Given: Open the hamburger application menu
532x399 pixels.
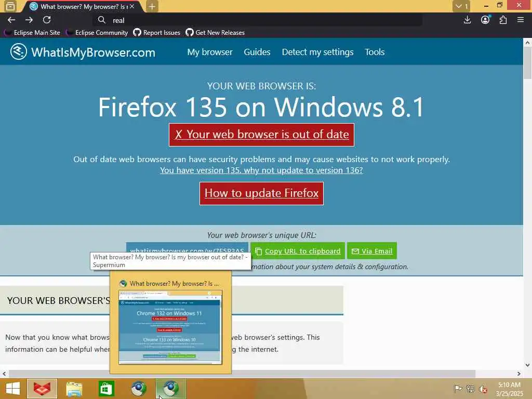Looking at the screenshot, I should tap(521, 20).
